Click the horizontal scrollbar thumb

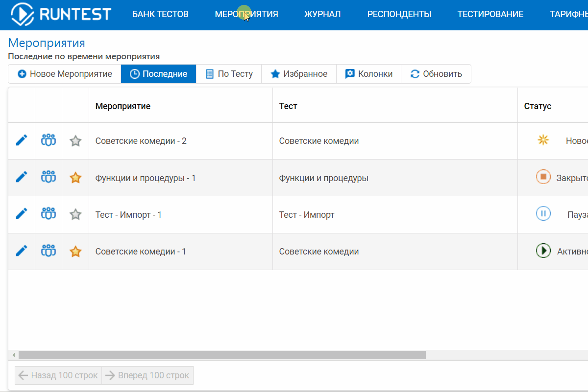point(222,355)
